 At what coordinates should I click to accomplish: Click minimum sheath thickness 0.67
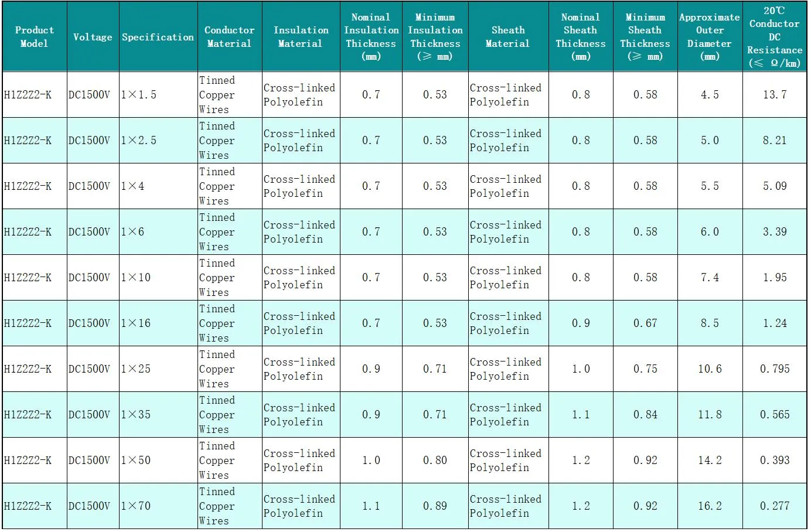coord(645,323)
